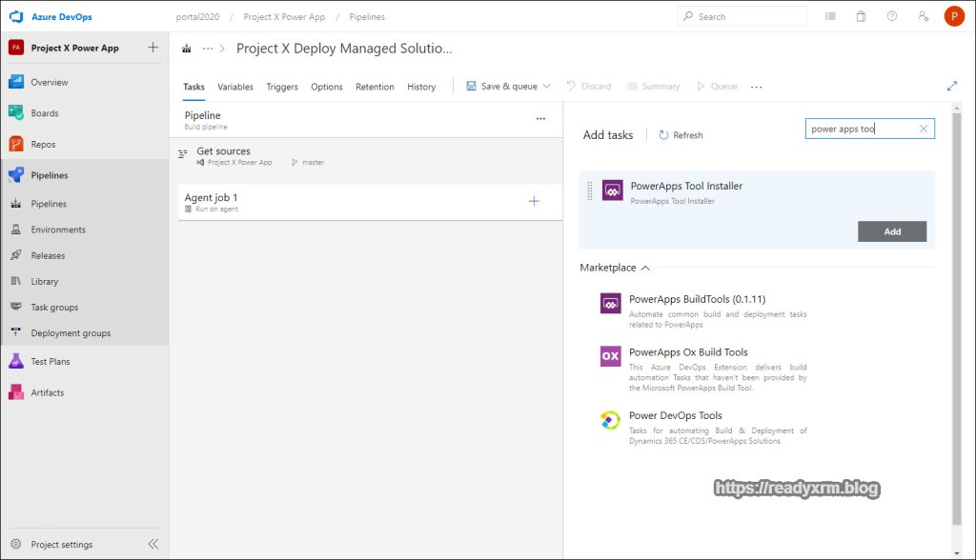Clear the task search box text
Screen dimensions: 976x560
tap(923, 129)
